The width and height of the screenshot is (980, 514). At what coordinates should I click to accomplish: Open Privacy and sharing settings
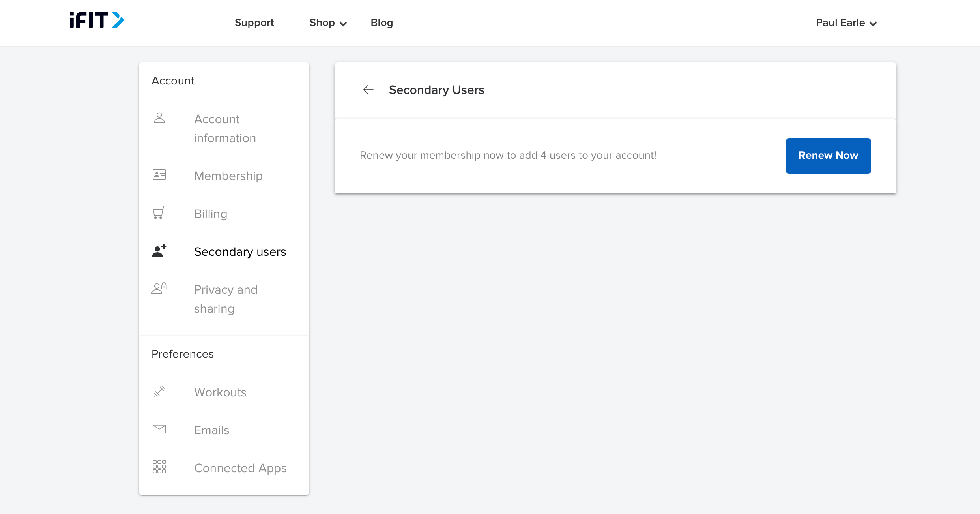point(226,299)
